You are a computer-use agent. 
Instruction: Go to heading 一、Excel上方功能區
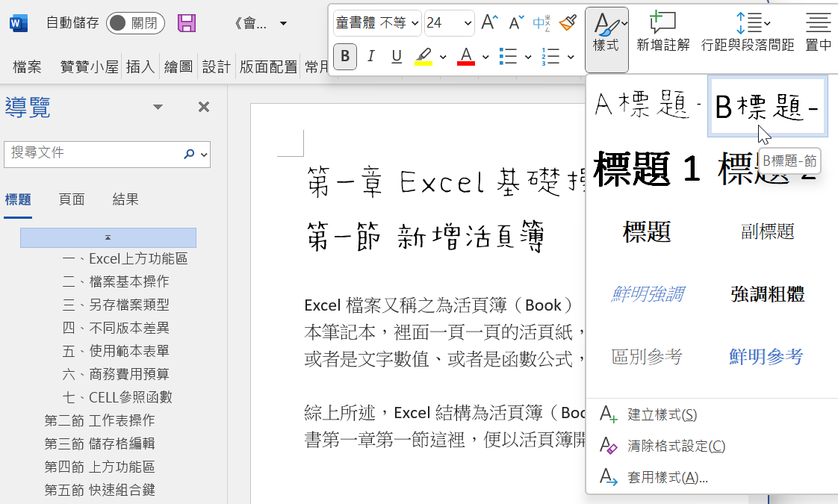[x=125, y=259]
